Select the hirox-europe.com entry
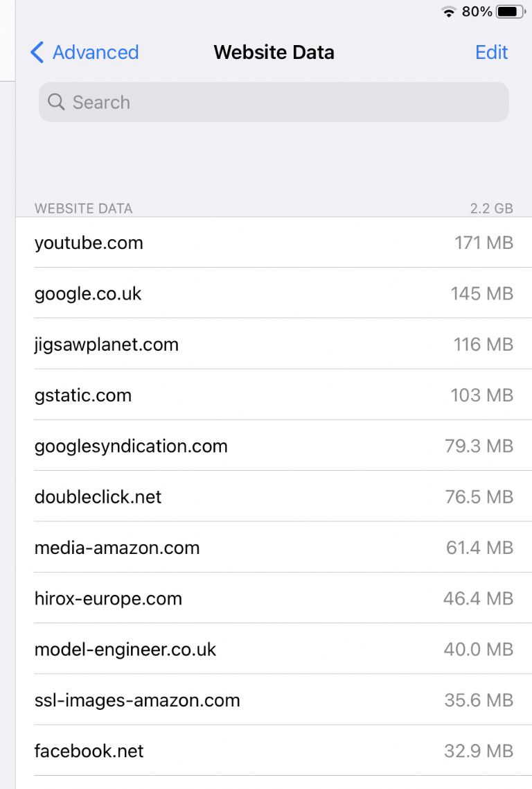This screenshot has height=789, width=532. pyautogui.click(x=274, y=598)
